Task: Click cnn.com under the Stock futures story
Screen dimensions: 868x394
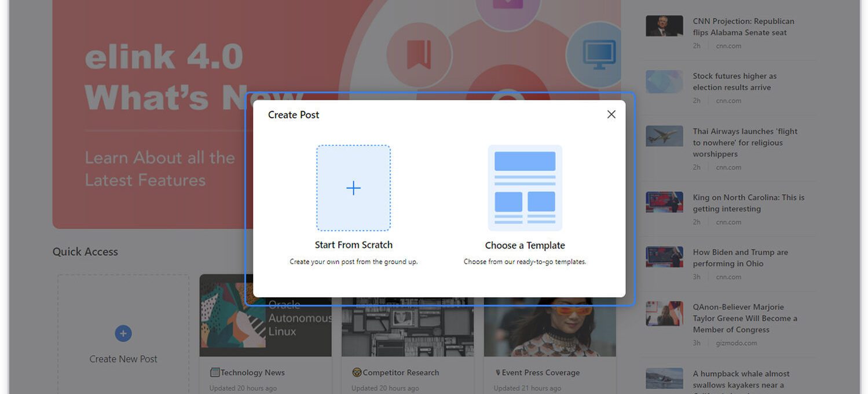Action: coord(728,101)
